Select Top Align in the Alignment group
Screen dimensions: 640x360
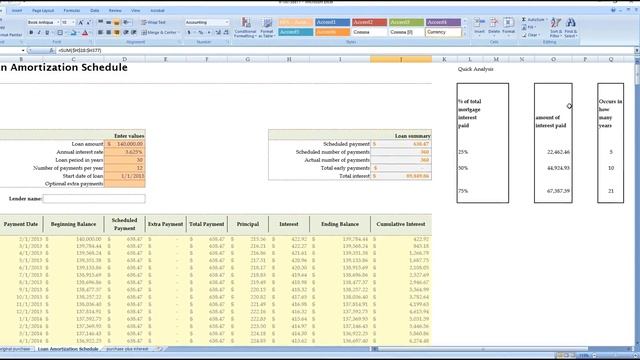[100, 22]
